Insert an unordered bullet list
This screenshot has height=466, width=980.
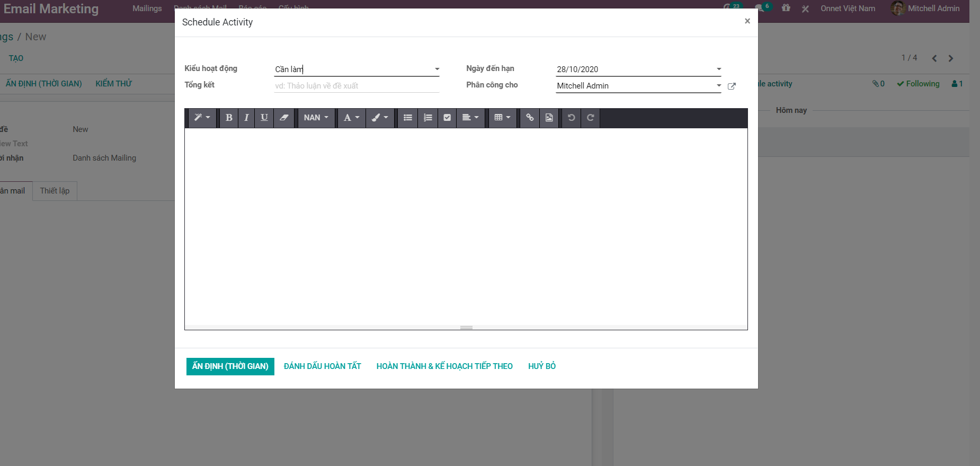click(x=408, y=118)
